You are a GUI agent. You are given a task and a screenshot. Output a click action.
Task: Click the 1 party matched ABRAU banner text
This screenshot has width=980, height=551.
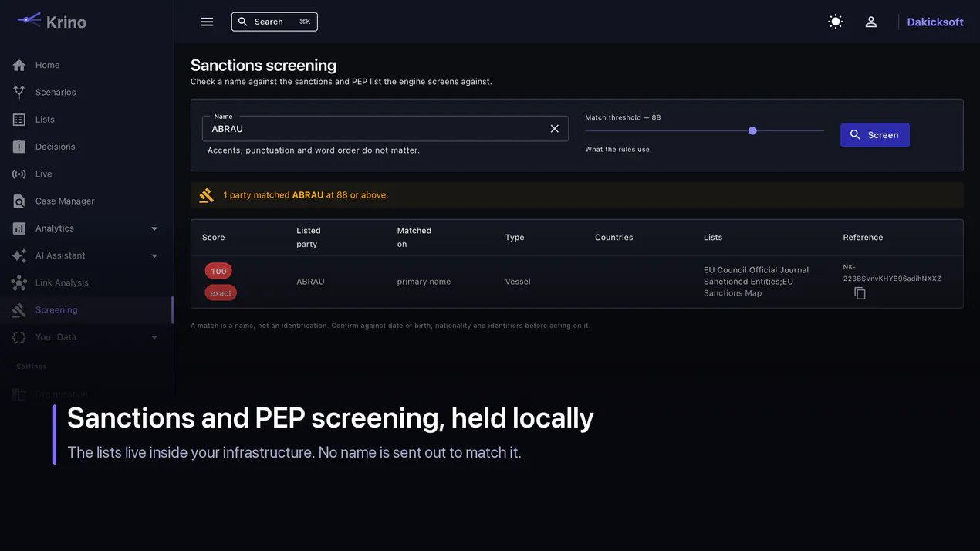pos(306,195)
